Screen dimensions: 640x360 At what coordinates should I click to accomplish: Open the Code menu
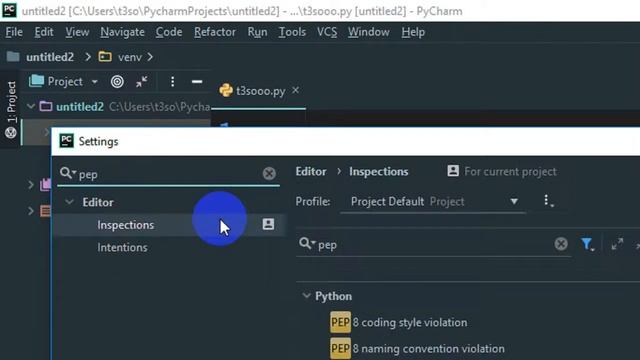pyautogui.click(x=169, y=32)
